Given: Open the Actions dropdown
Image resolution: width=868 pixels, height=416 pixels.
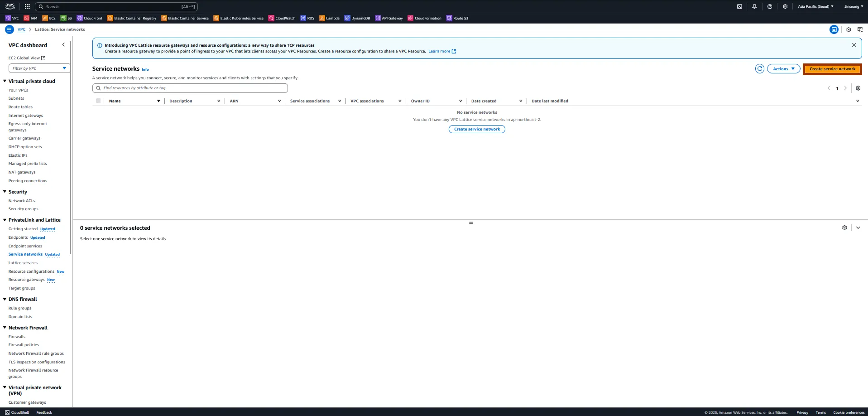Looking at the screenshot, I should pyautogui.click(x=783, y=69).
